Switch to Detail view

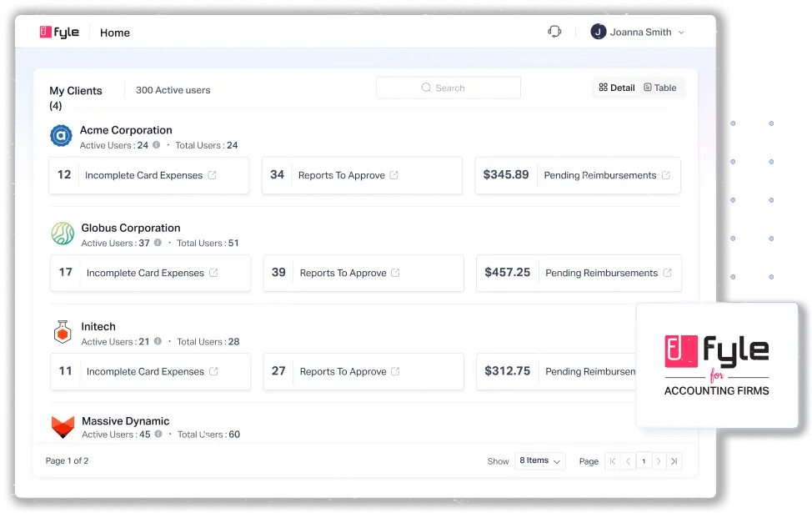617,88
